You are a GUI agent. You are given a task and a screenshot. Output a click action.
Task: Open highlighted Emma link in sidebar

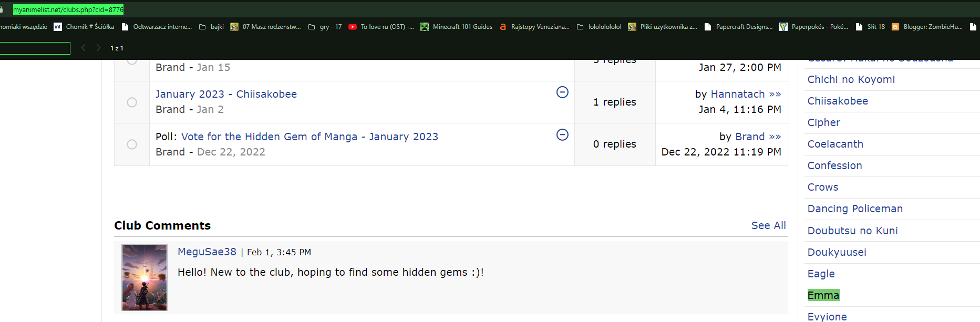[x=823, y=295]
